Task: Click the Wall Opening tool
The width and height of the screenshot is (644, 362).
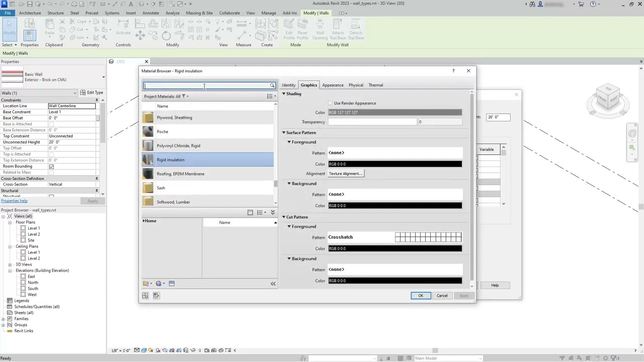Action: pyautogui.click(x=320, y=29)
